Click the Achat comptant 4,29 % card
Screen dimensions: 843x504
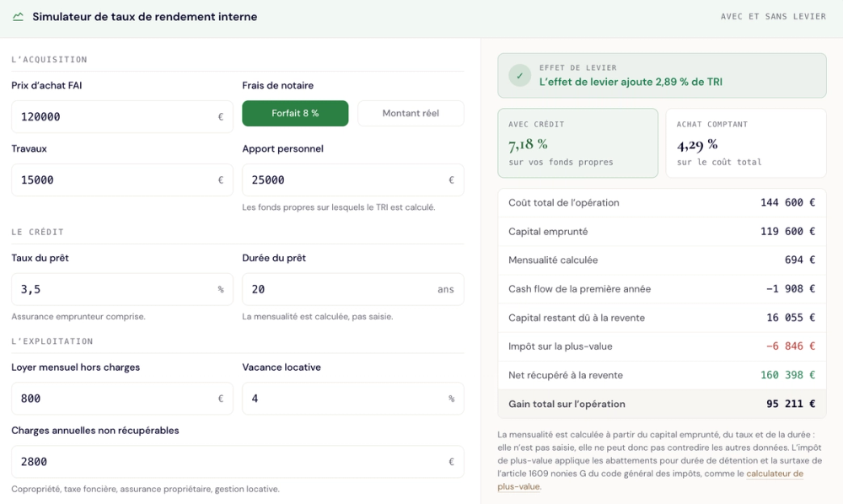pyautogui.click(x=746, y=143)
